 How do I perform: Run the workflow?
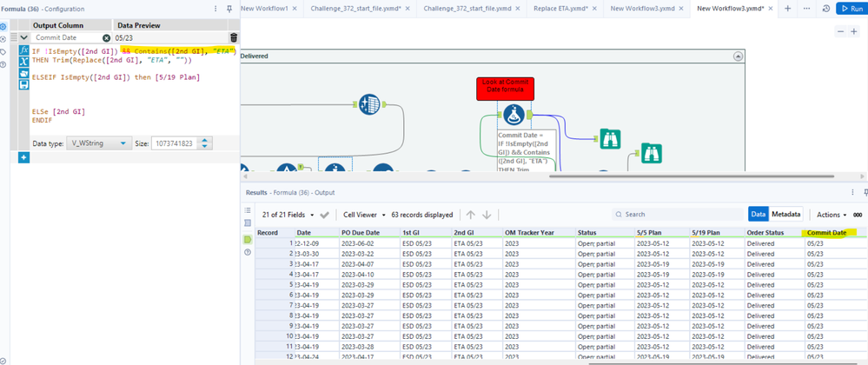(851, 9)
